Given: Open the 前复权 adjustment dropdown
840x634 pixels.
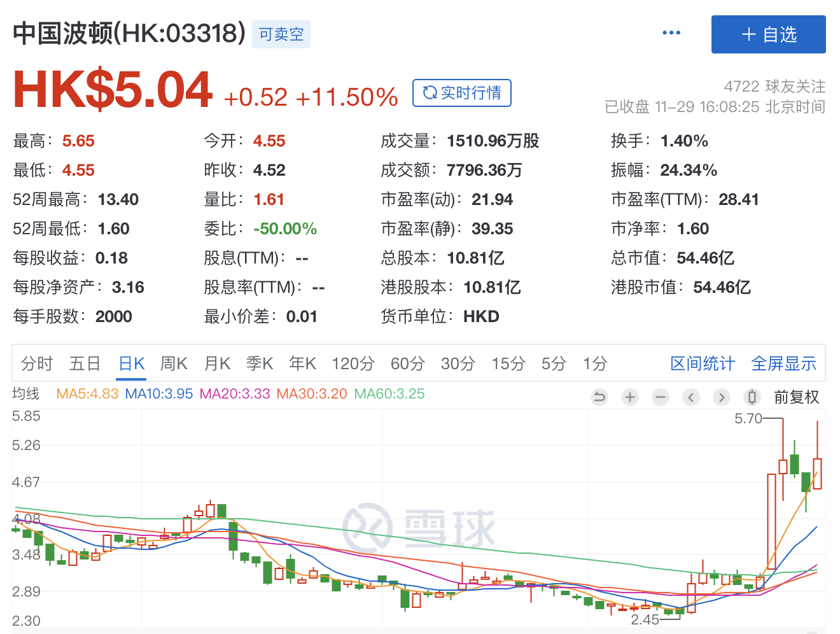Looking at the screenshot, I should (x=796, y=397).
